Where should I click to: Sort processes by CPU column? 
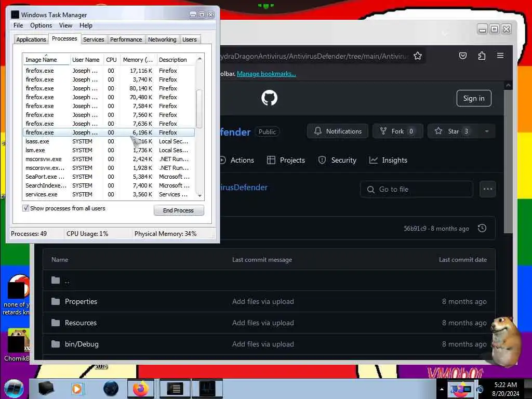pos(111,60)
